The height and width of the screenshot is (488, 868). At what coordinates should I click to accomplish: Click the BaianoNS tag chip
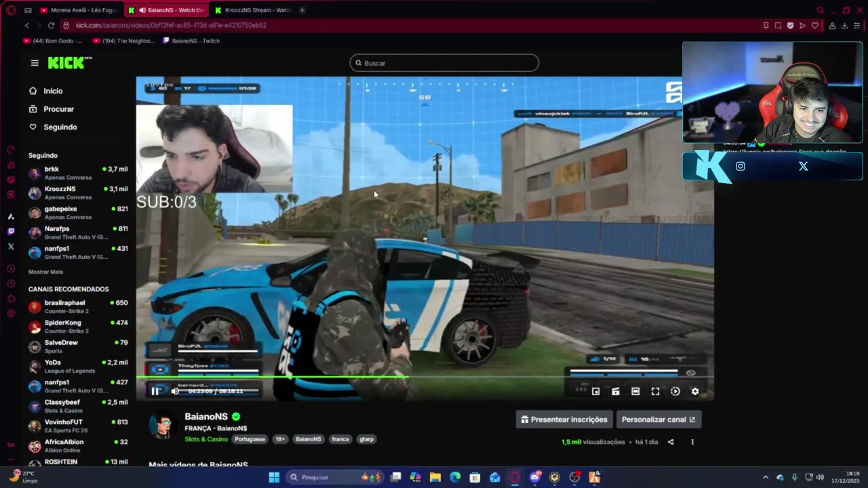(308, 439)
